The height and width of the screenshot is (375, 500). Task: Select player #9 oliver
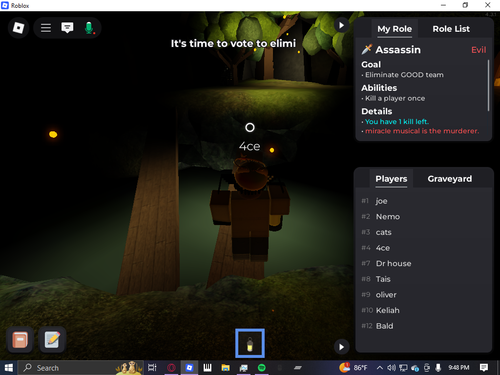click(423, 295)
